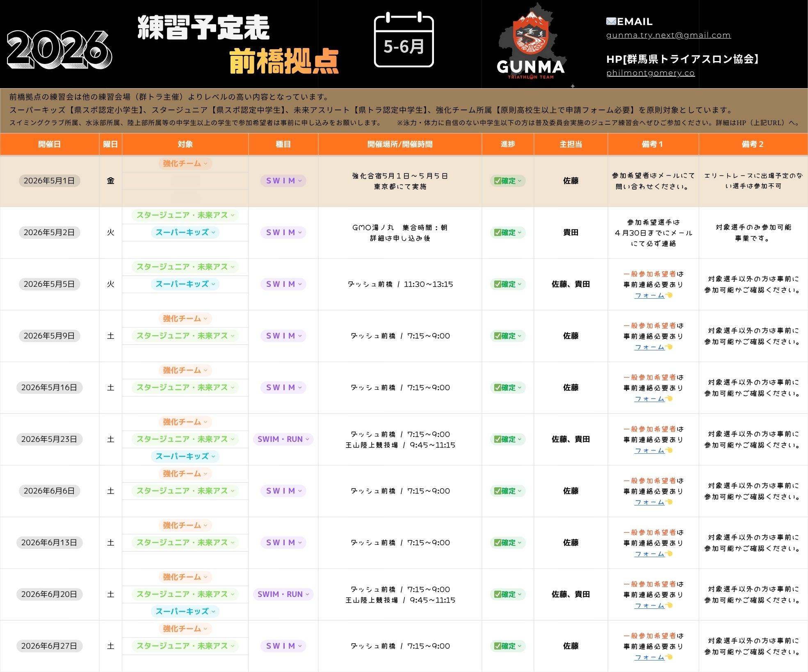Click the envelope icon beside EMAIL
This screenshot has width=808, height=672.
[611, 21]
